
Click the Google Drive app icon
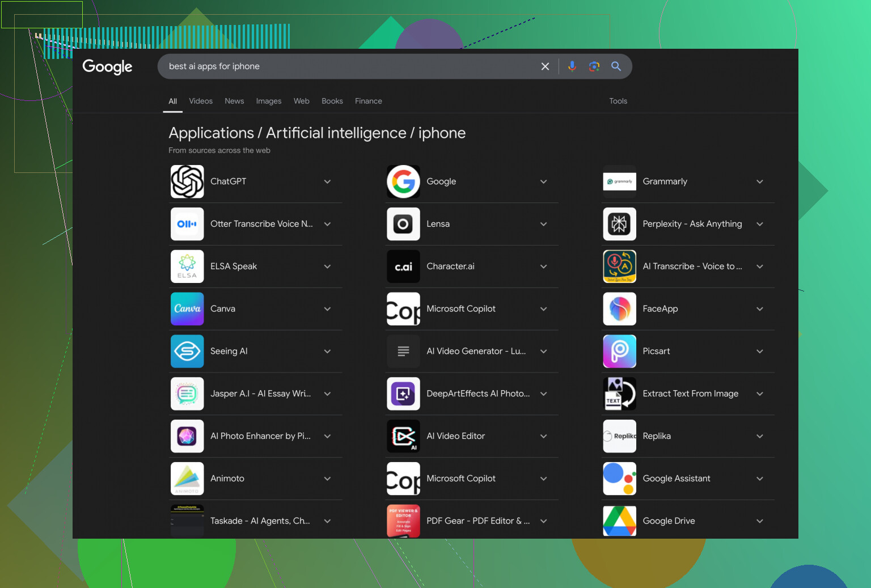pos(619,521)
